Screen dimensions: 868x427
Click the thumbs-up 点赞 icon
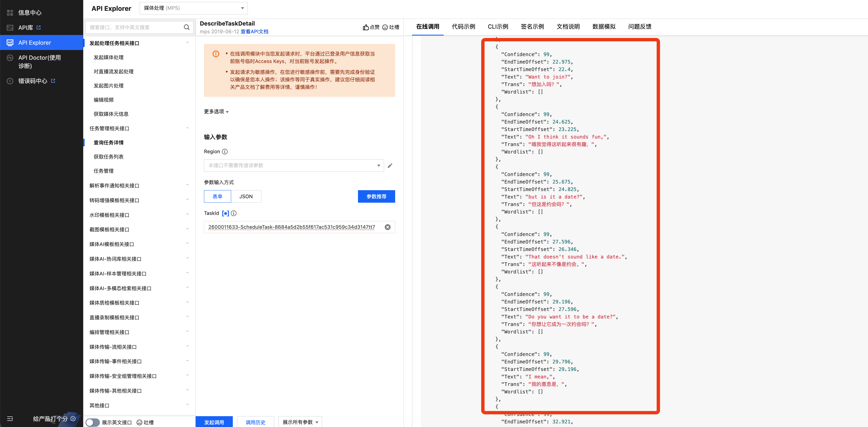366,27
